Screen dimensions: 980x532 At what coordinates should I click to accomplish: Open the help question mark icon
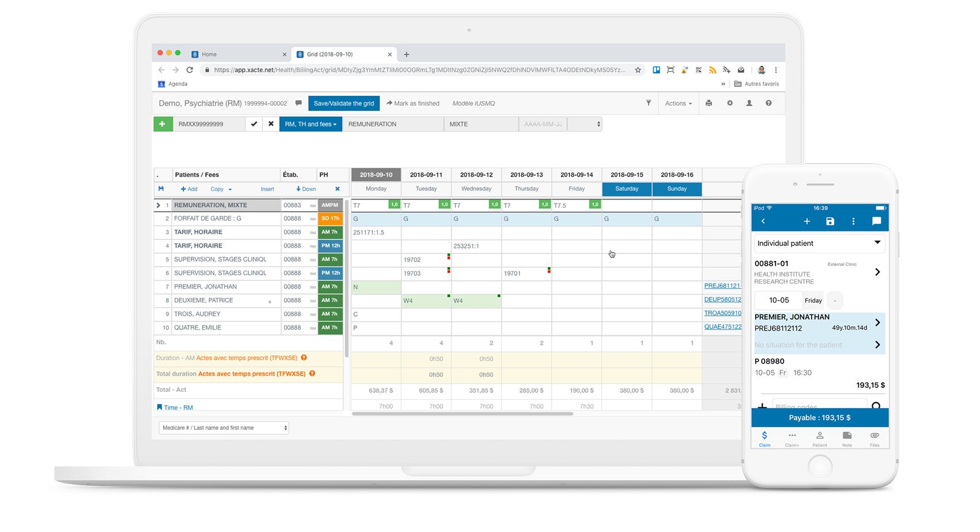point(768,103)
